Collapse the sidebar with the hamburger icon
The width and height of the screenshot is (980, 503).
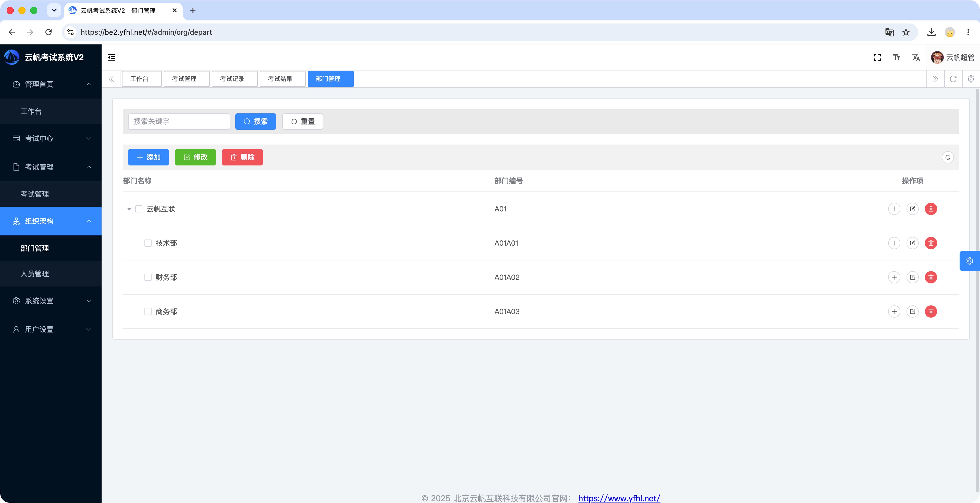(112, 57)
